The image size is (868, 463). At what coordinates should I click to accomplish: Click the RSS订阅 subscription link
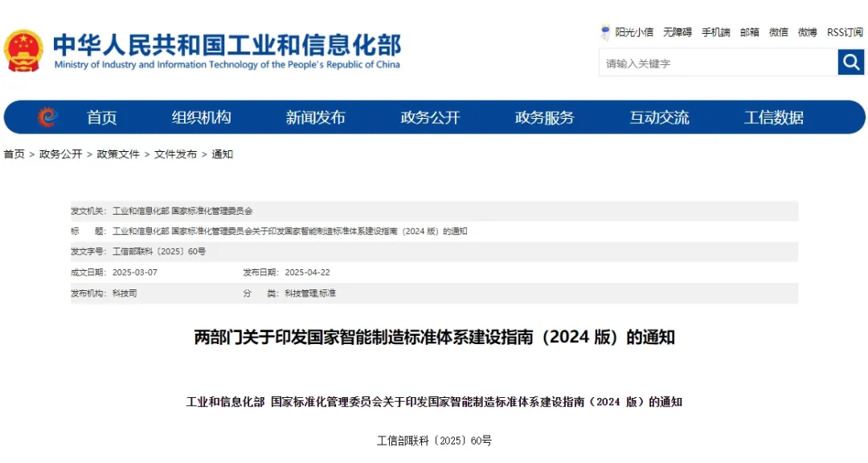point(845,32)
